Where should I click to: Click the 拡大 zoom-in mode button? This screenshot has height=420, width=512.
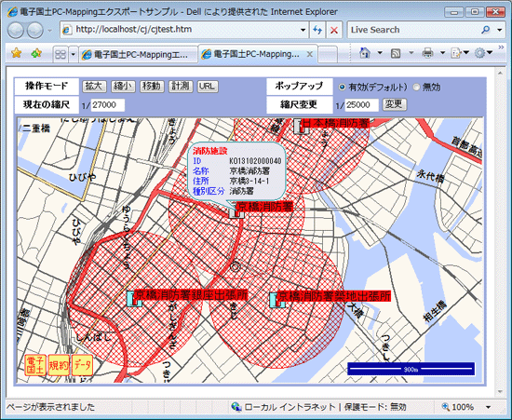point(94,87)
